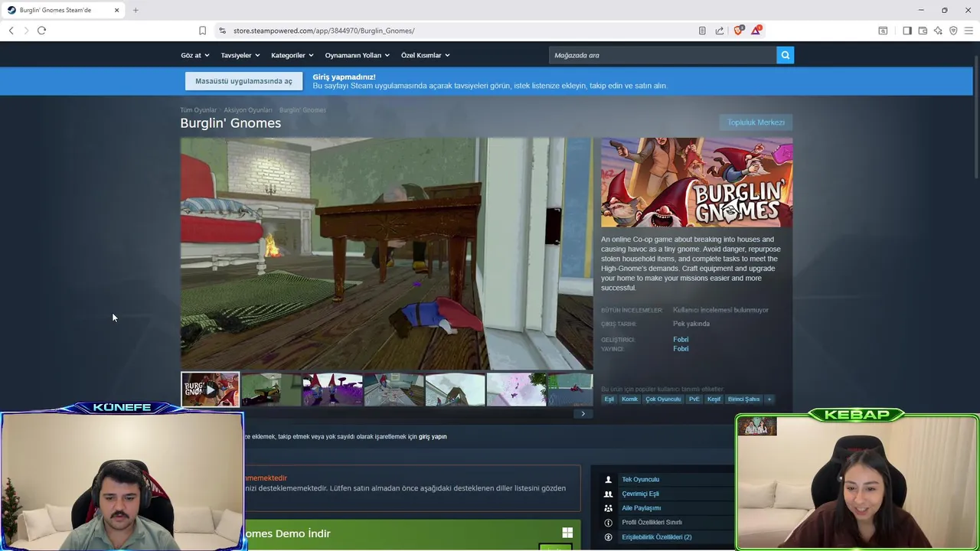Open the Leo AI sparkle icon
The width and height of the screenshot is (980, 551).
[x=938, y=31]
